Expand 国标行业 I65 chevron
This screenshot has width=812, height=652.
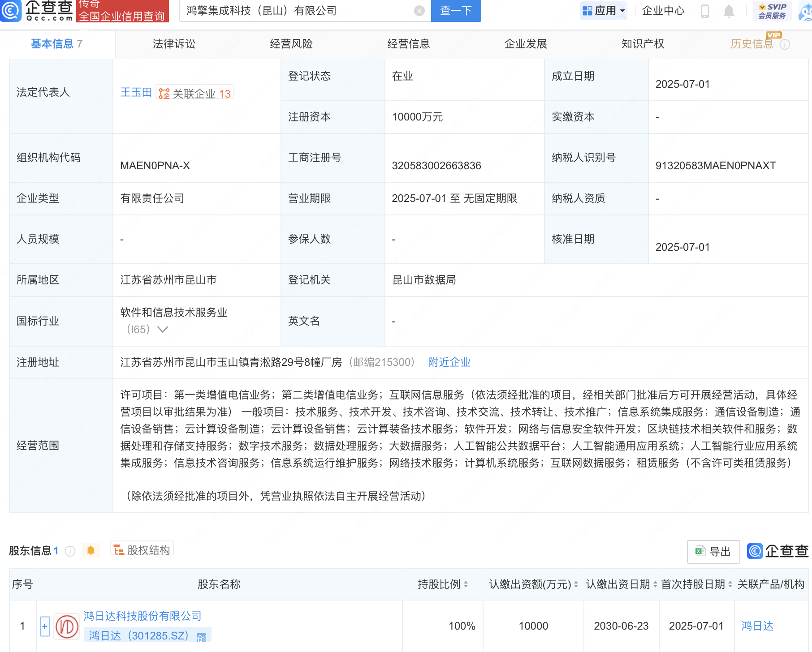point(163,330)
